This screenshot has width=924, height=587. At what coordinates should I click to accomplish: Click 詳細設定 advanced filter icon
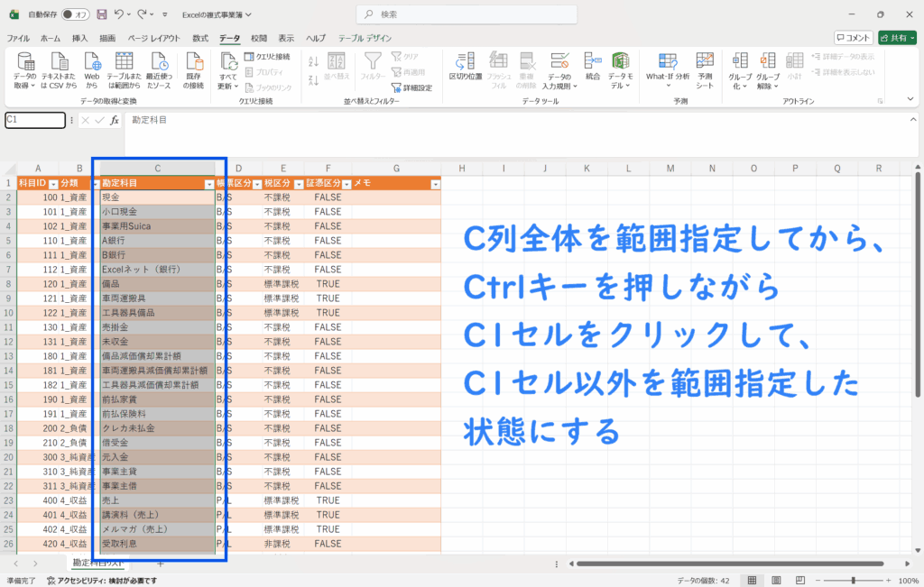tap(411, 87)
